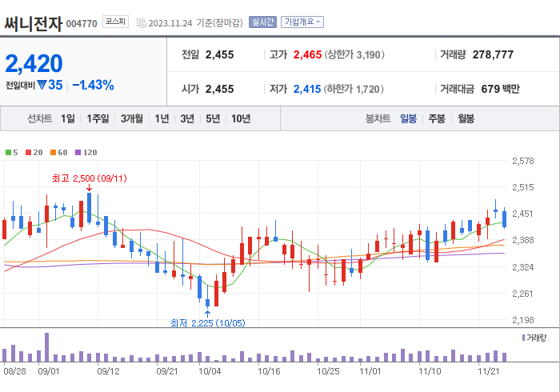
Task: Select the 3년 line chart period
Action: pyautogui.click(x=187, y=118)
